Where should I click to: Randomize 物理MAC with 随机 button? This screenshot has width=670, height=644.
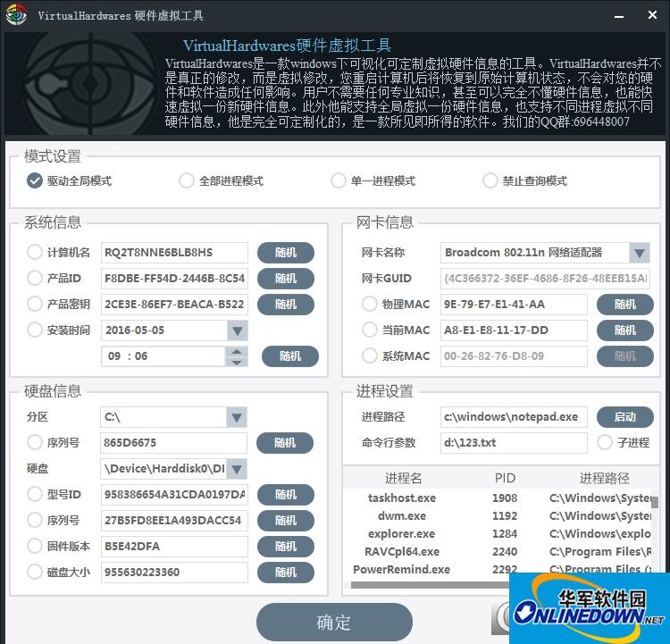click(625, 305)
